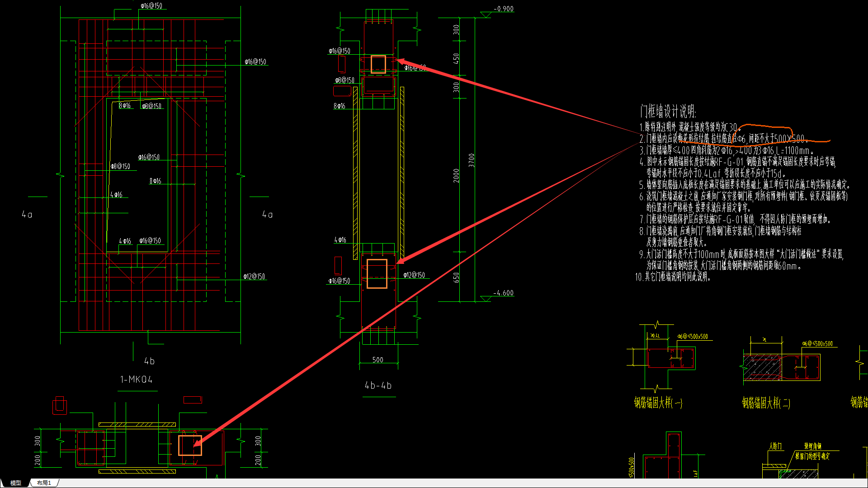Select the -0.900 elevation mark
This screenshot has height=488, width=868.
(x=504, y=9)
